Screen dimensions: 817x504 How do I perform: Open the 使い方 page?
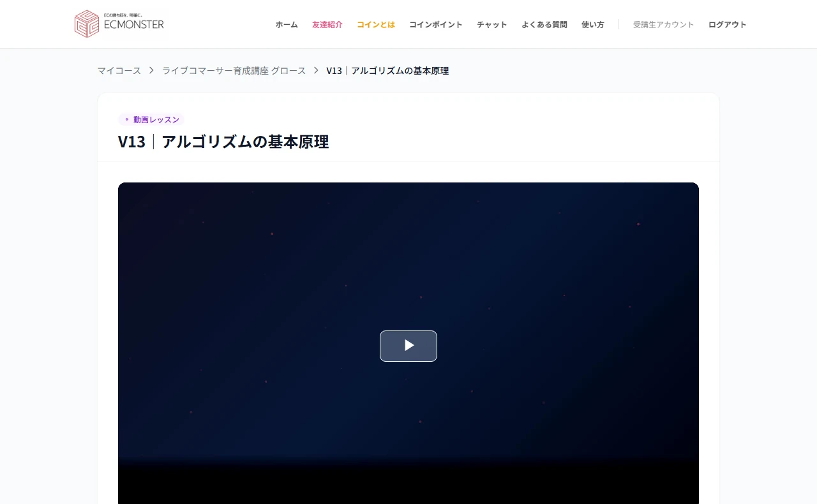pos(593,25)
